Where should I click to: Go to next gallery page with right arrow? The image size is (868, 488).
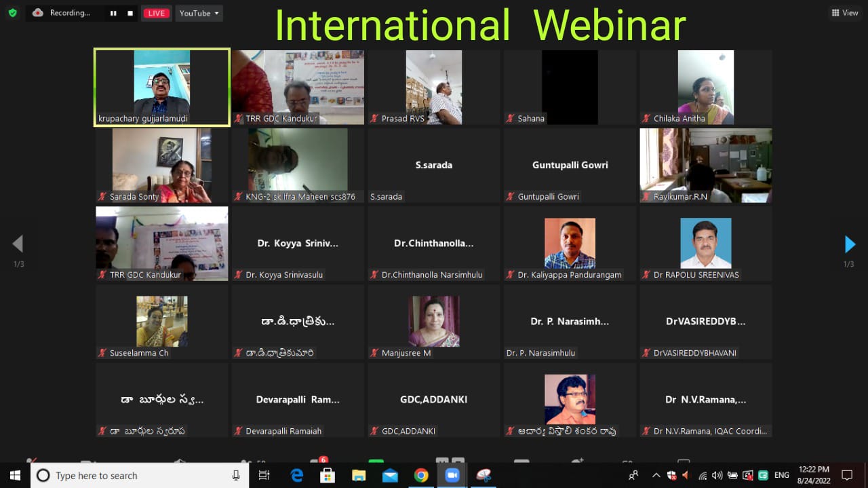click(x=850, y=244)
